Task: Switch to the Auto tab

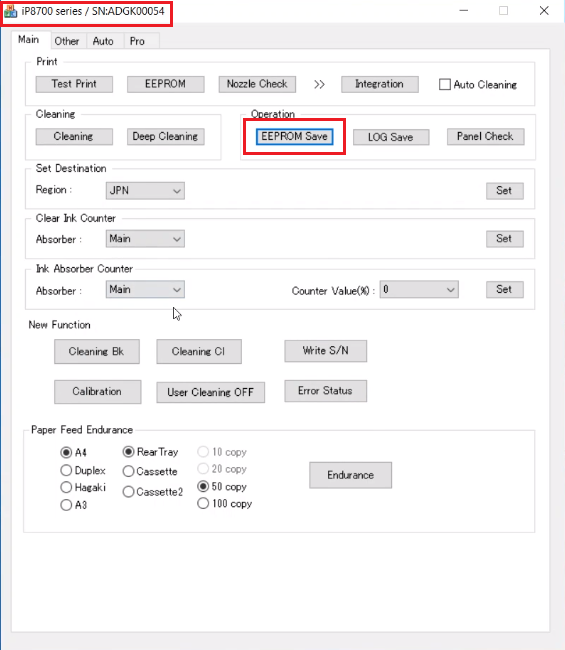Action: [x=103, y=41]
